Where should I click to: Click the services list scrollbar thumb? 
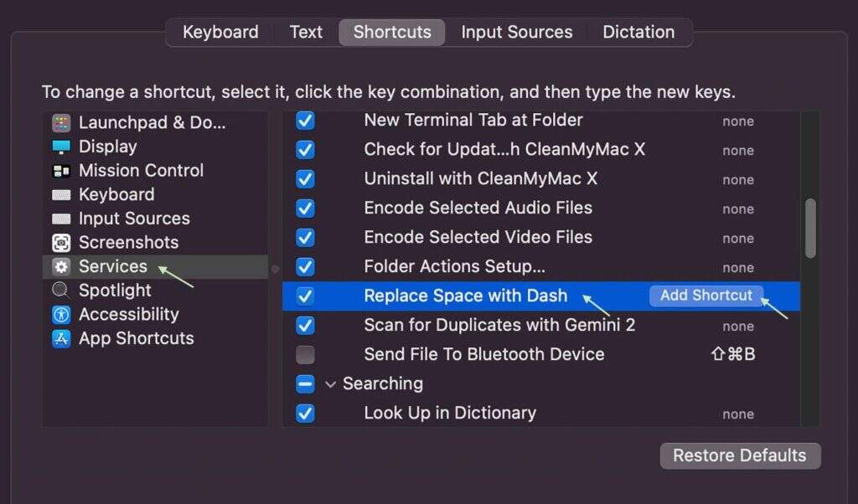(810, 228)
